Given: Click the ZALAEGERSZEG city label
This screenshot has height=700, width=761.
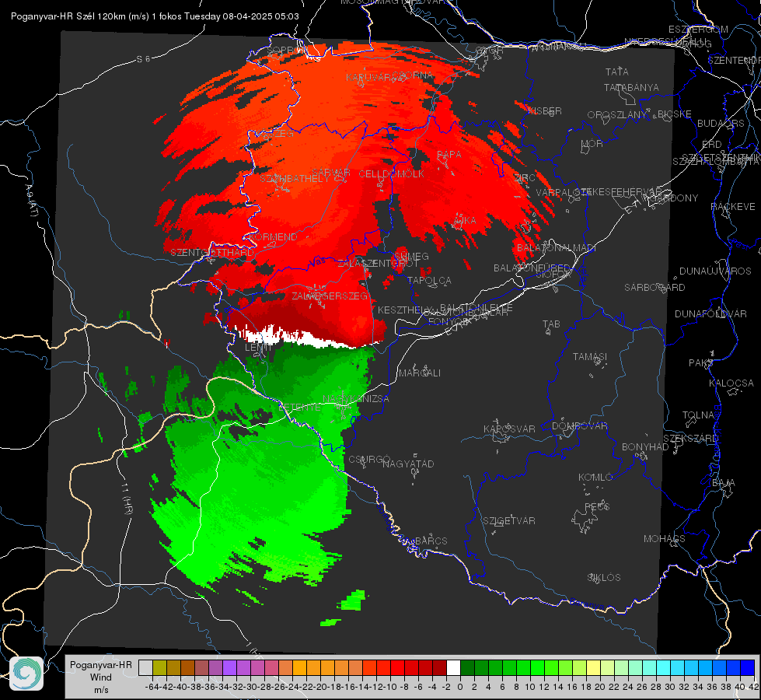Looking at the screenshot, I should pyautogui.click(x=330, y=296).
